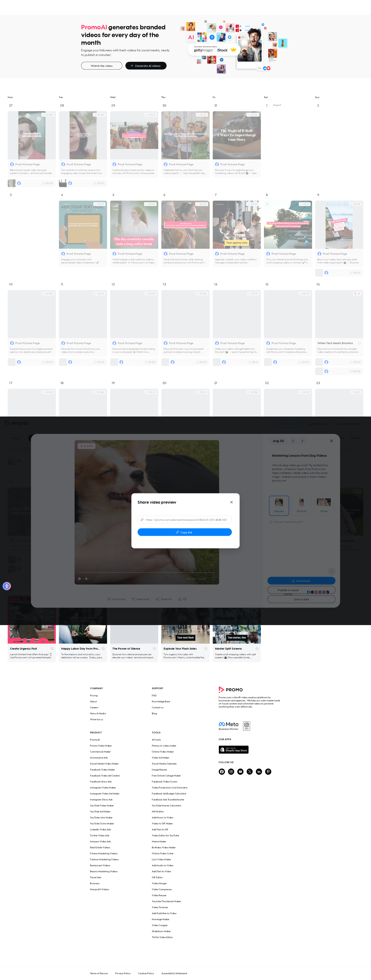This screenshot has width=371, height=980.
Task: Enter fullscreen on the video player
Action: (214, 579)
